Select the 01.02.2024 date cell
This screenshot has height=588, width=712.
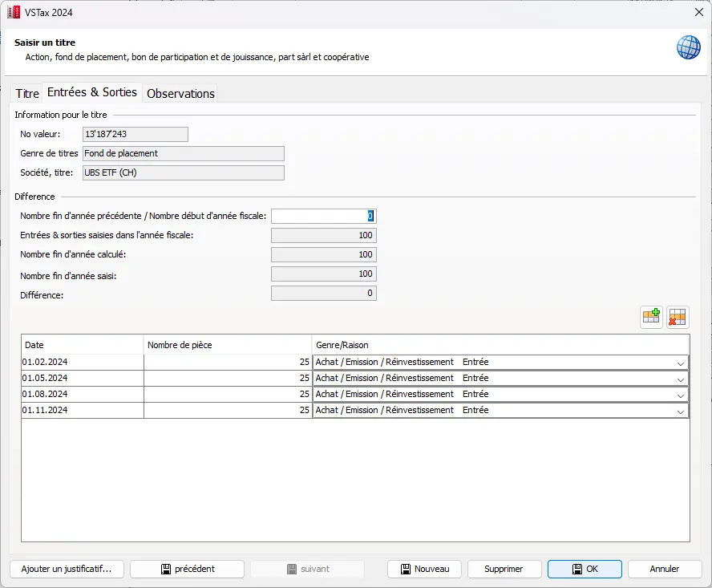pos(82,363)
